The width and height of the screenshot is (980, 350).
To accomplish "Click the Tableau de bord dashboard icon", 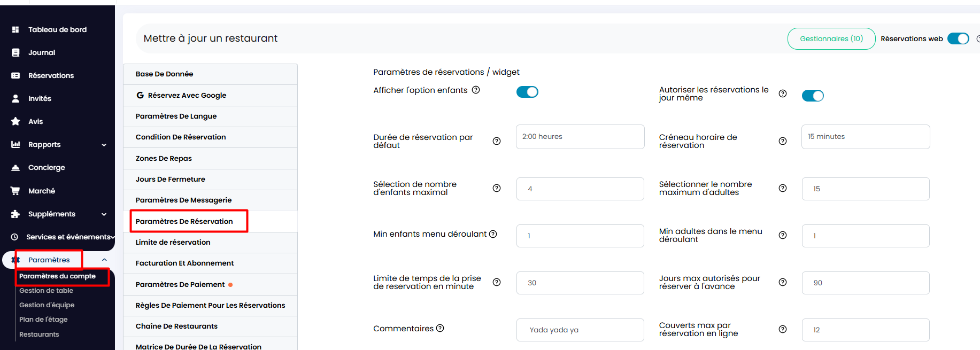I will [x=16, y=29].
